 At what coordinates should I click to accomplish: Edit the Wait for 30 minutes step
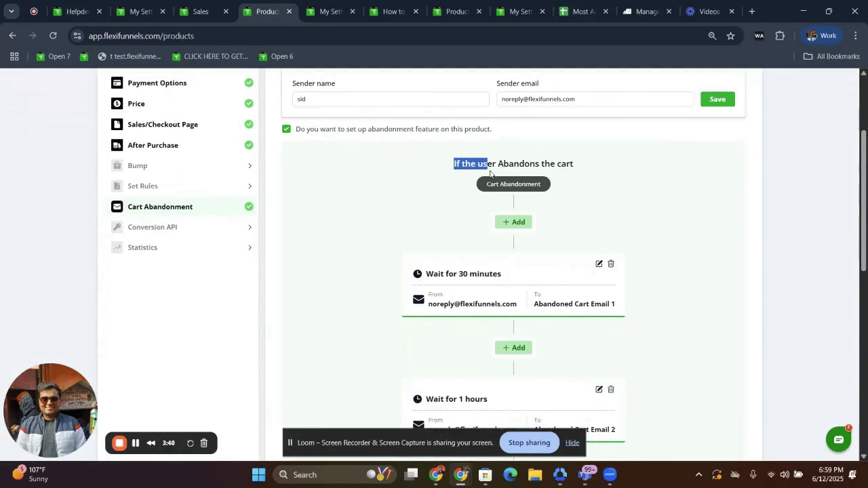pyautogui.click(x=599, y=264)
